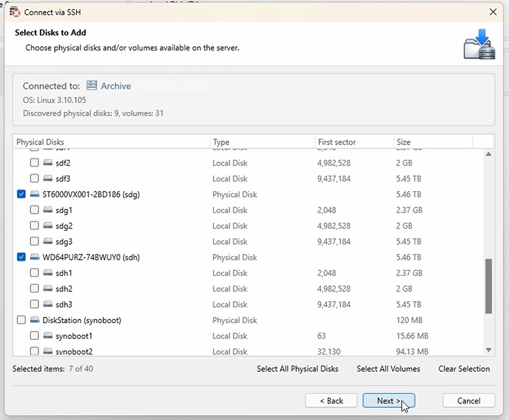Sort by the First sector column header
The width and height of the screenshot is (509, 420).
click(354, 142)
